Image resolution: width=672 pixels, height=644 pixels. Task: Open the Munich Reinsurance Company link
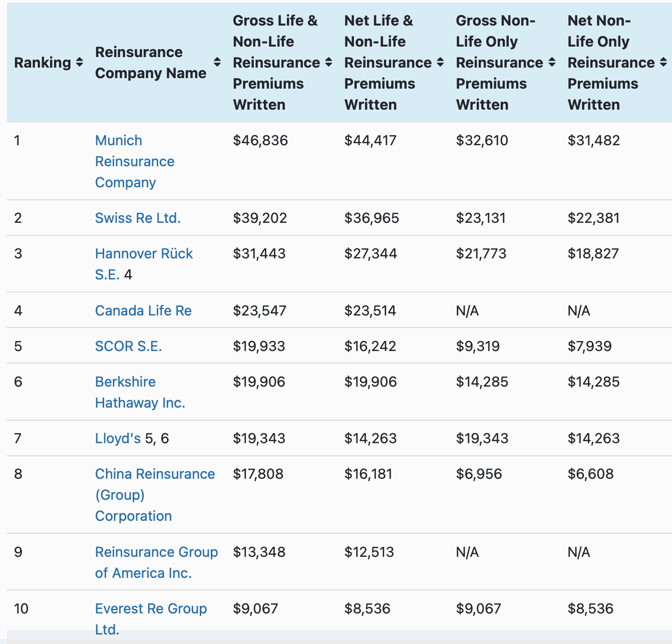tap(135, 161)
